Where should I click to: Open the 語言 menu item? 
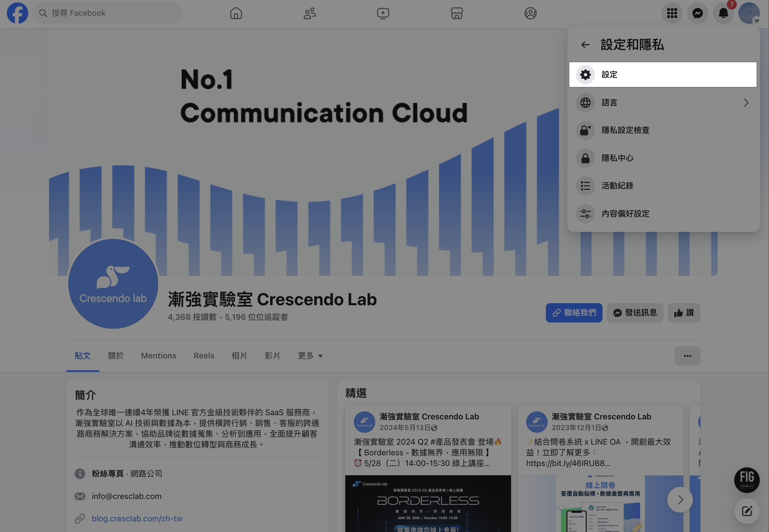coord(663,103)
